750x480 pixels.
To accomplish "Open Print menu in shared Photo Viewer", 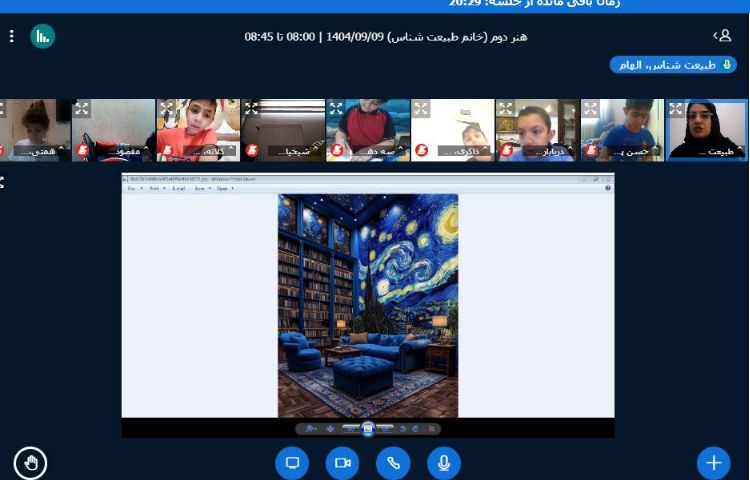I will (156, 189).
